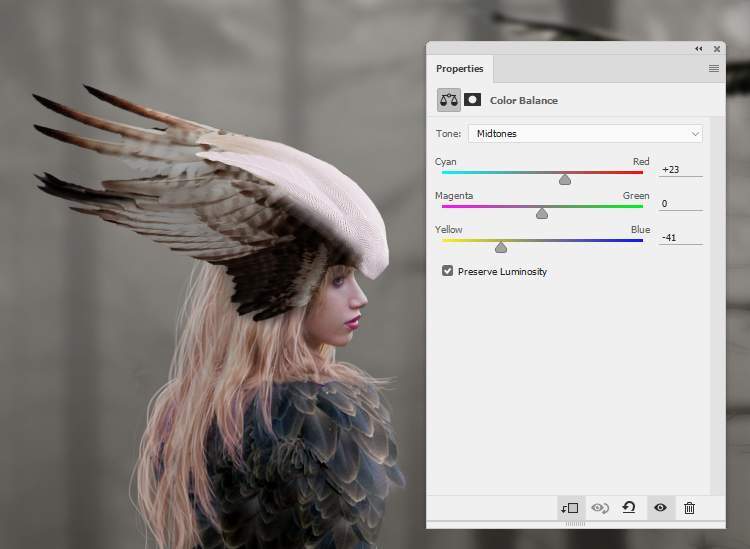
Task: Click the 'Yellow' slider label
Action: click(448, 230)
